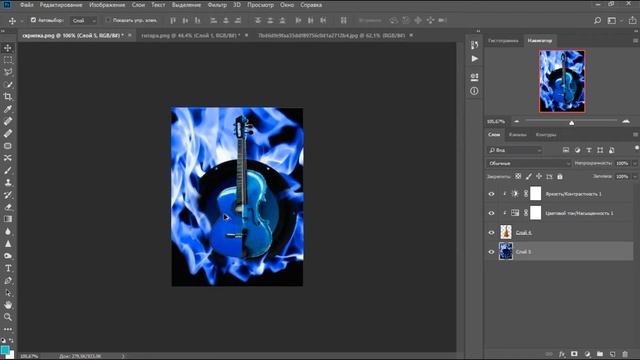Select the Gradient tool
Image resolution: width=640 pixels, height=360 pixels.
click(8, 219)
